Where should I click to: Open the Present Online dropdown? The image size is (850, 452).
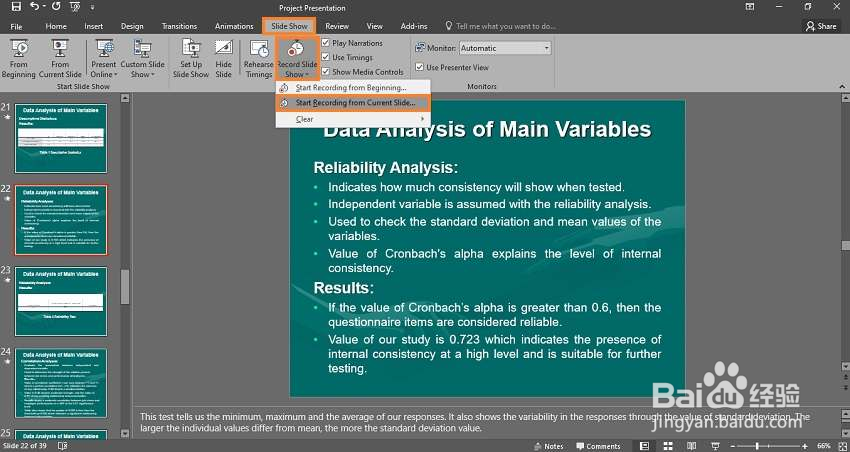click(104, 59)
